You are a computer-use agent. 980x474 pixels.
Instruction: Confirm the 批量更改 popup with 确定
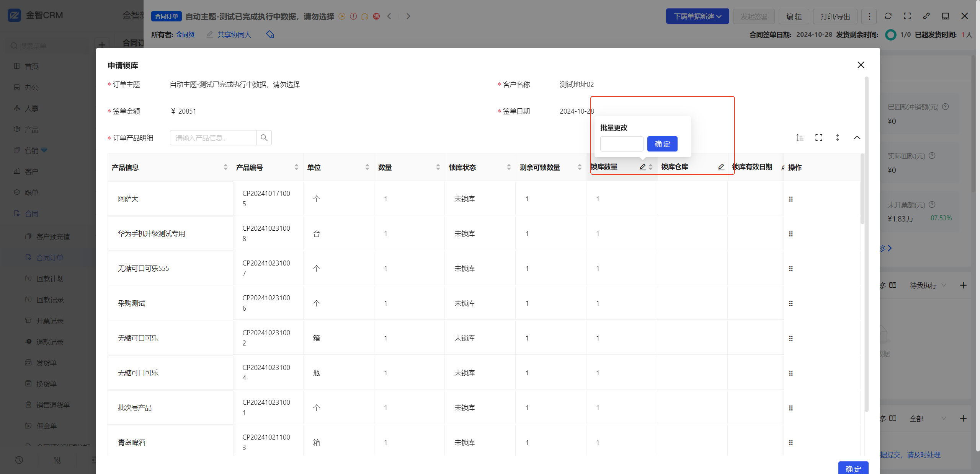click(662, 144)
